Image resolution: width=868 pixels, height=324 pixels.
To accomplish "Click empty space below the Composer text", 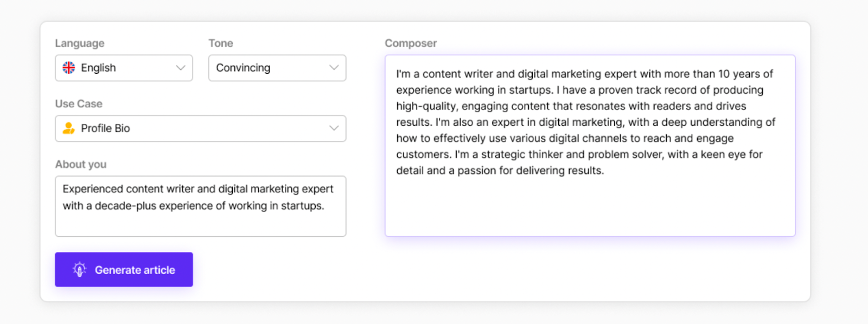I will (590, 209).
